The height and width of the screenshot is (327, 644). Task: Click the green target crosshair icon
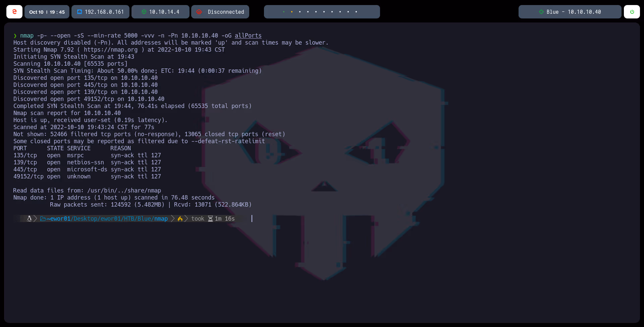[x=541, y=12]
